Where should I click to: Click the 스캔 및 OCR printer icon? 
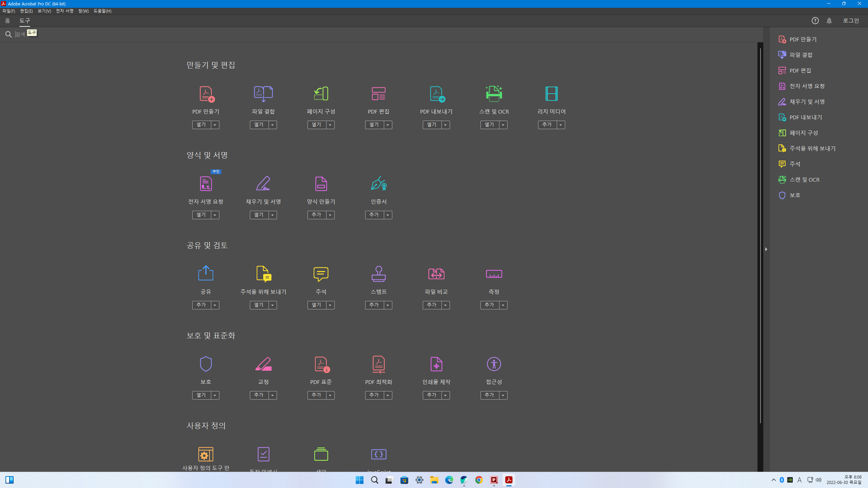494,94
